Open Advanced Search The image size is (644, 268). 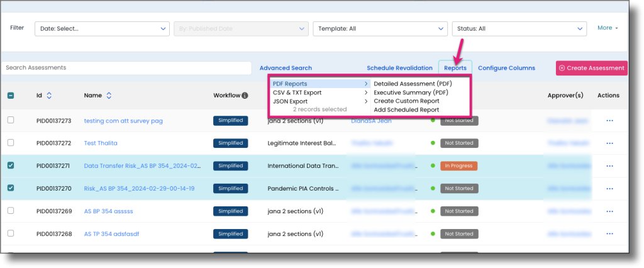286,68
